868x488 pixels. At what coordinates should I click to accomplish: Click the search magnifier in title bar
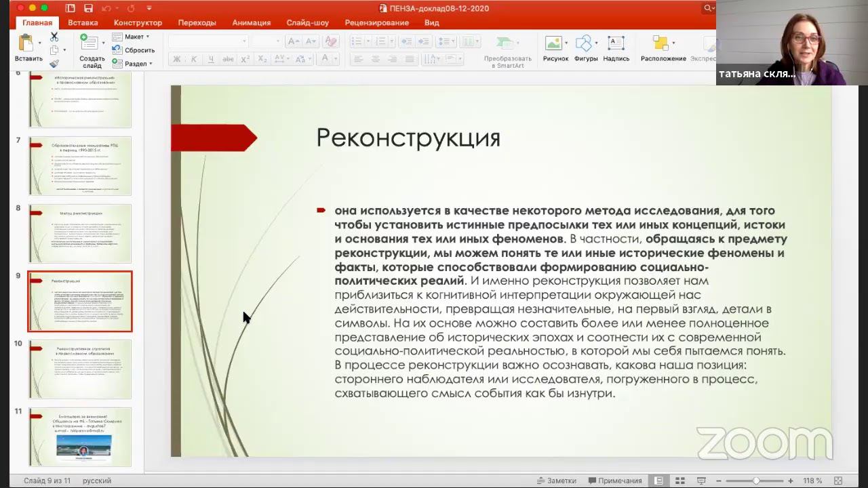708,8
